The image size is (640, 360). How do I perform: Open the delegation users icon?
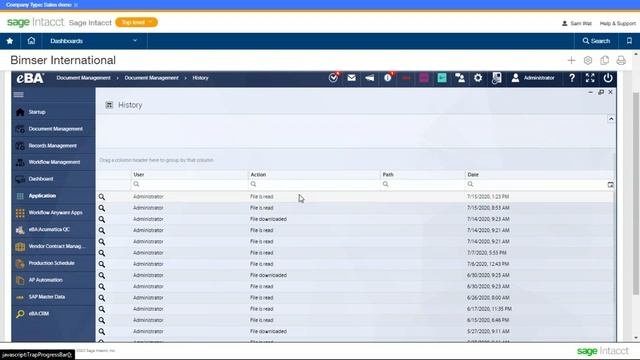coord(460,78)
